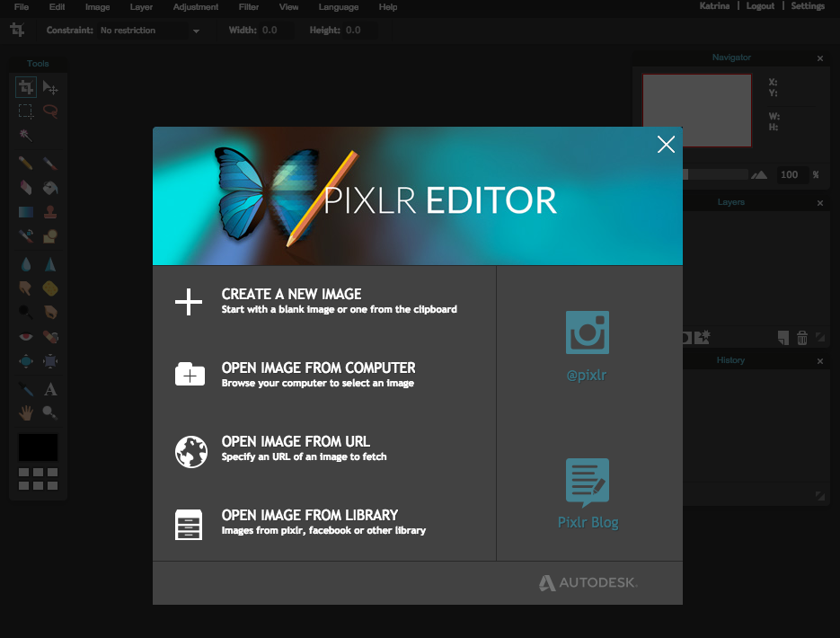
Task: Select the Smudge finger tool
Action: [x=26, y=288]
